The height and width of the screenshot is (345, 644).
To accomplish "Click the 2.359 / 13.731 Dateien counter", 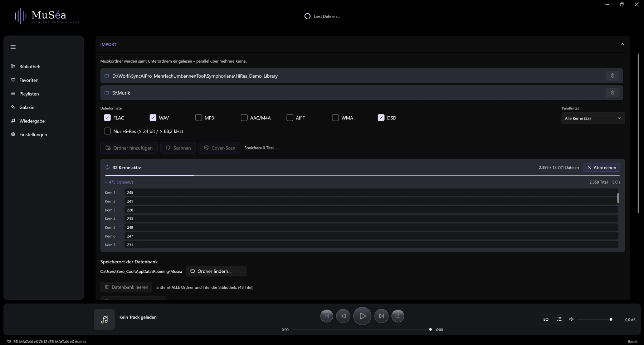I will [x=558, y=167].
